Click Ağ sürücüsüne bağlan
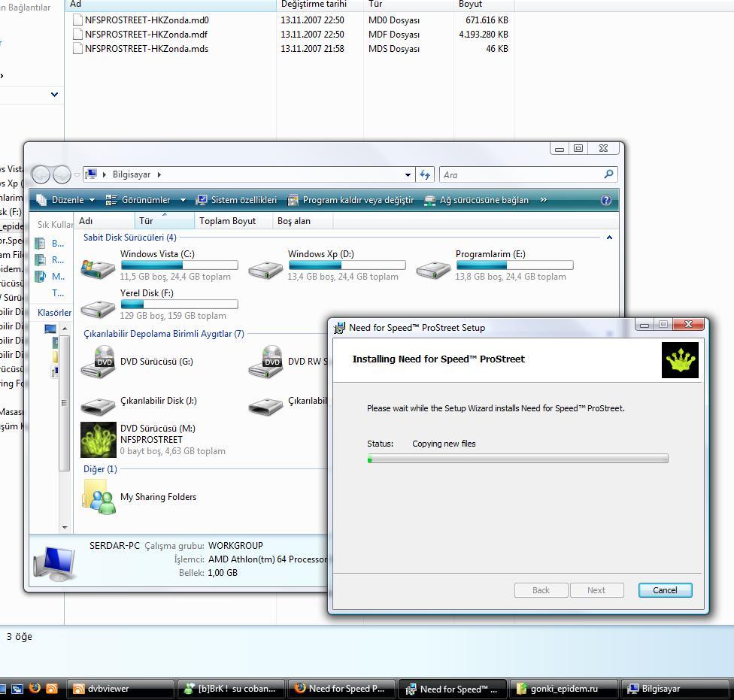Screen dimensions: 734x700 (x=476, y=200)
